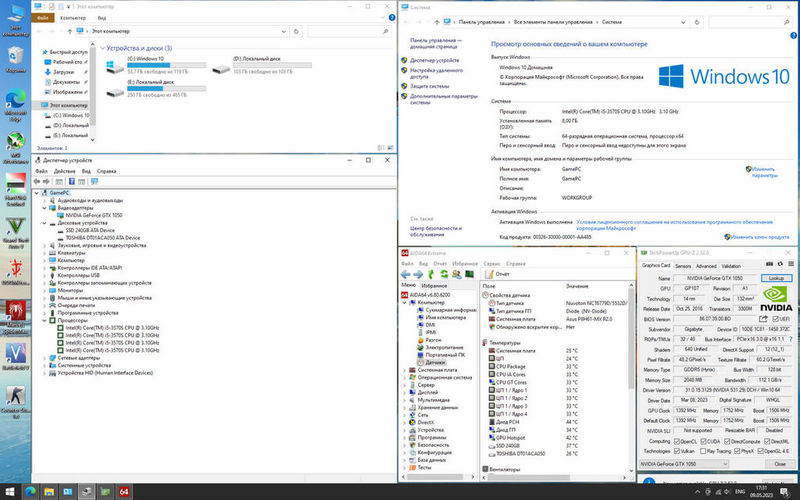
Task: Click the AIDA64 forward arrow icon
Action: pyautogui.click(x=418, y=274)
